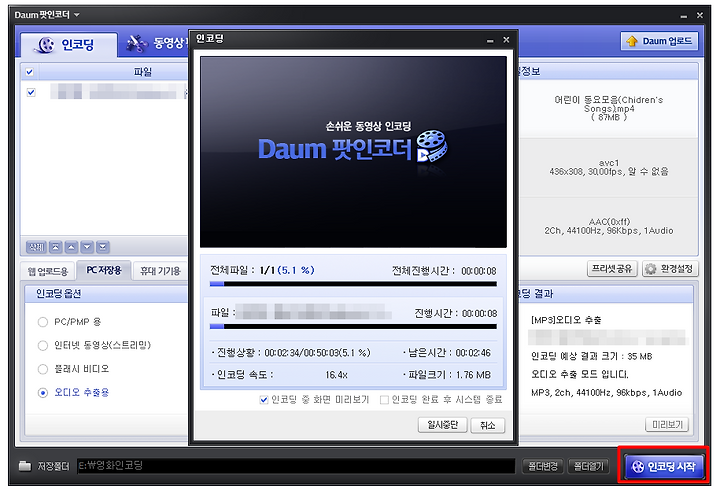The width and height of the screenshot is (720, 490).
Task: Click the MP3, 2ch, 44100Hz, 96kbps text
Action: pyautogui.click(x=607, y=393)
